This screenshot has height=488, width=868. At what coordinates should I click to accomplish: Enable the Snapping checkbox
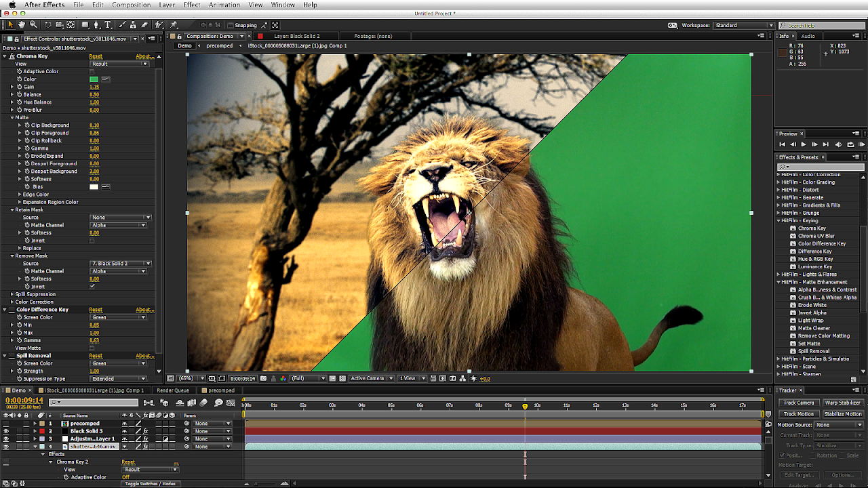tap(229, 24)
